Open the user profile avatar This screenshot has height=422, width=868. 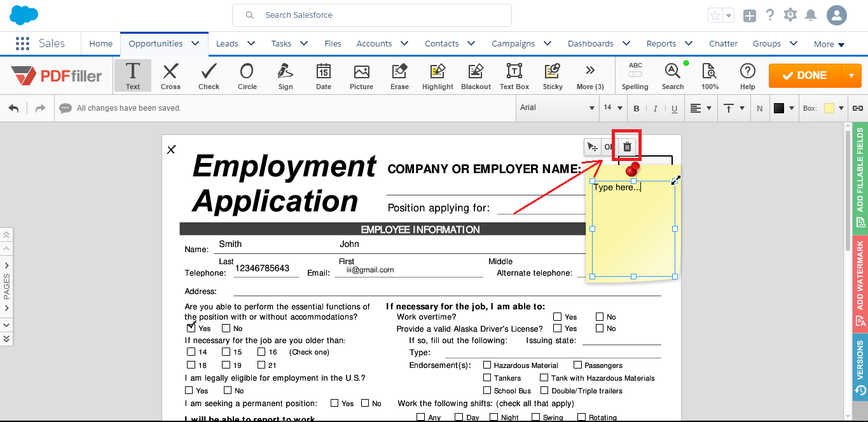pyautogui.click(x=837, y=15)
